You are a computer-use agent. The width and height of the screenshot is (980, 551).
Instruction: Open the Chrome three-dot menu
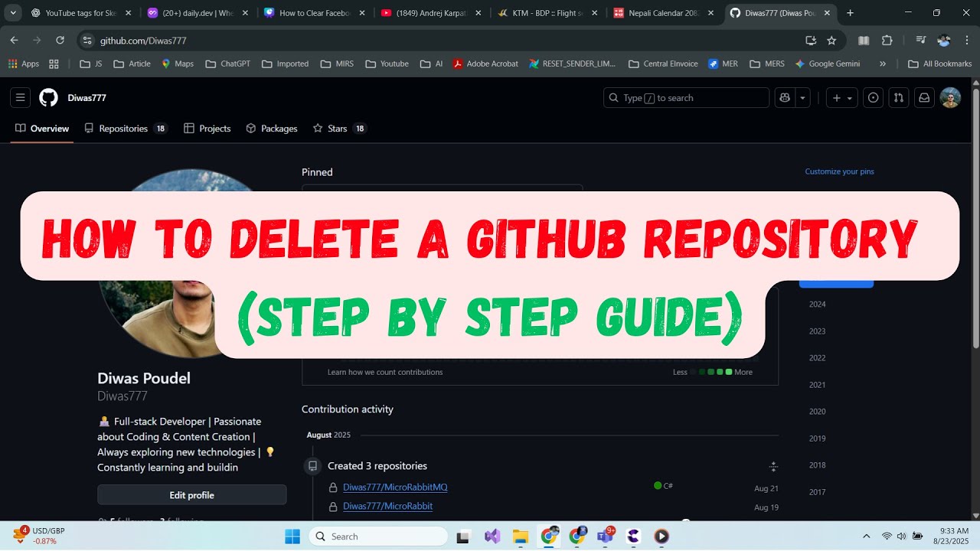pyautogui.click(x=966, y=41)
